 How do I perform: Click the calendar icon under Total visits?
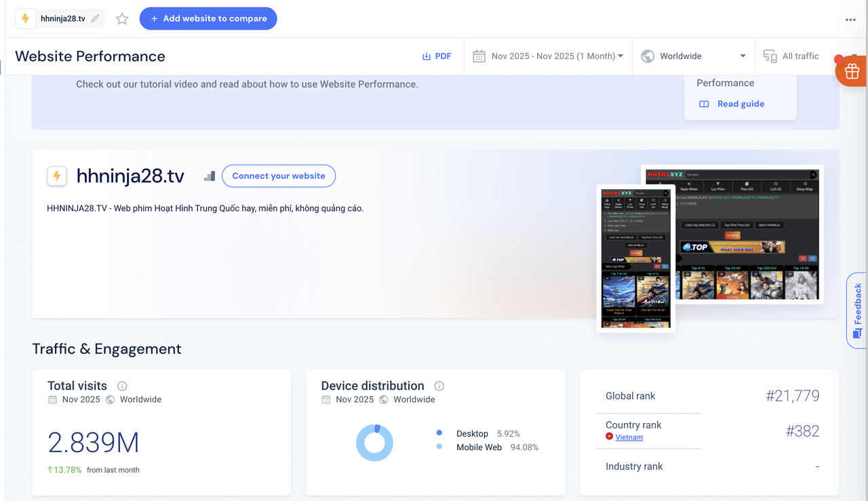52,400
